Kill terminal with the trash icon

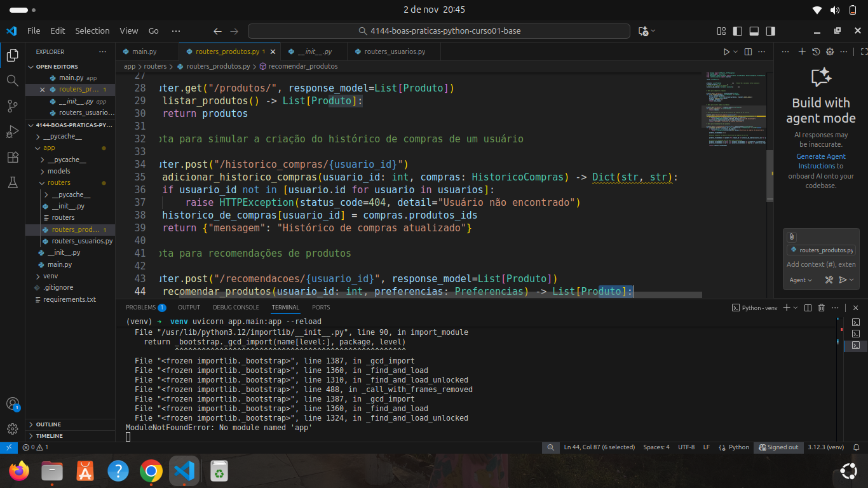[x=821, y=308]
